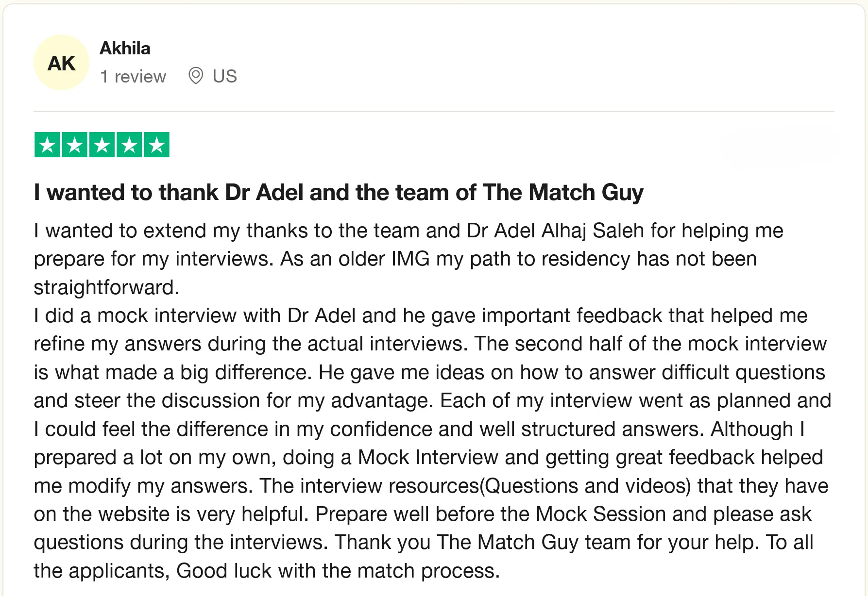Click the fifth green rating star
The height and width of the screenshot is (596, 868).
coord(156,145)
